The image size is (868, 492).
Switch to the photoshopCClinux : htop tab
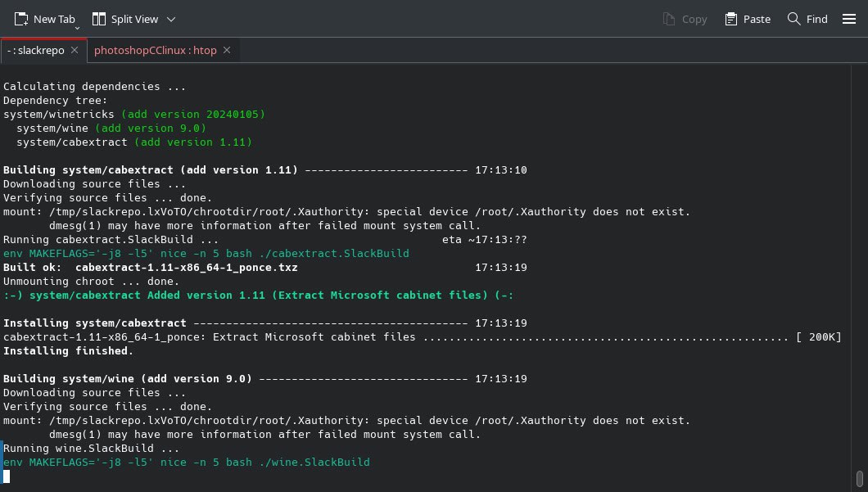[x=155, y=51]
